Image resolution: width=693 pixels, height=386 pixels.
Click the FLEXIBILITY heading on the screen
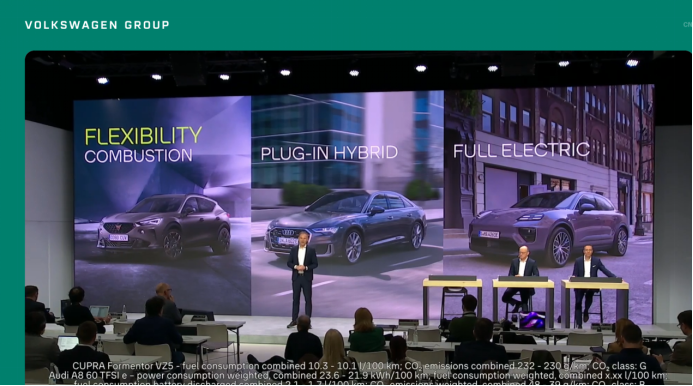143,136
